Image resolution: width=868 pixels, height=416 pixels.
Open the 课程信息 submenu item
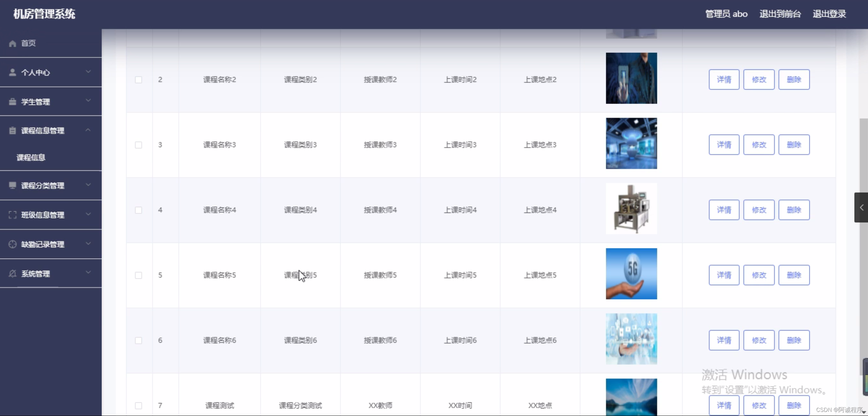[31, 157]
